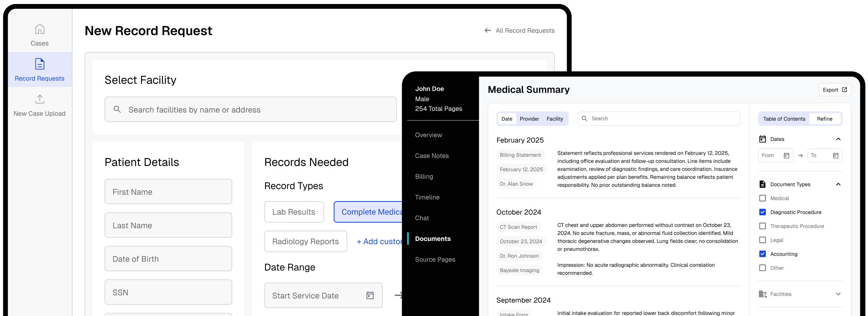The height and width of the screenshot is (316, 868).
Task: Check Therapeutic Procedure checkbox
Action: click(763, 226)
